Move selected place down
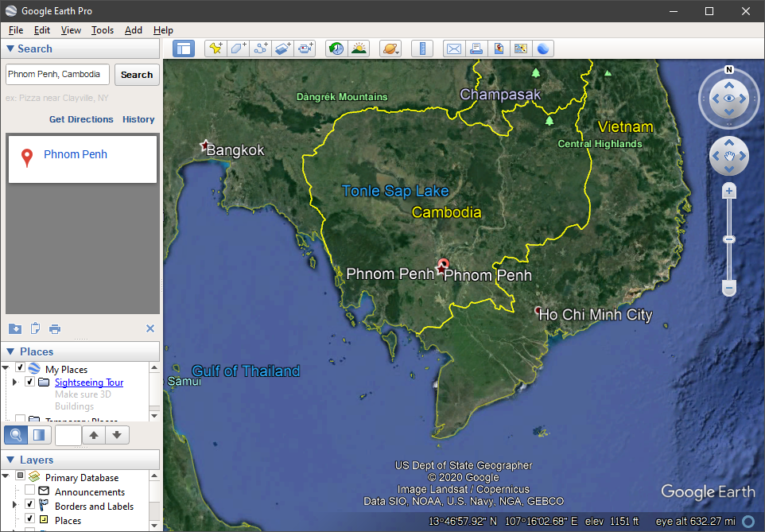The image size is (765, 532). tap(117, 435)
